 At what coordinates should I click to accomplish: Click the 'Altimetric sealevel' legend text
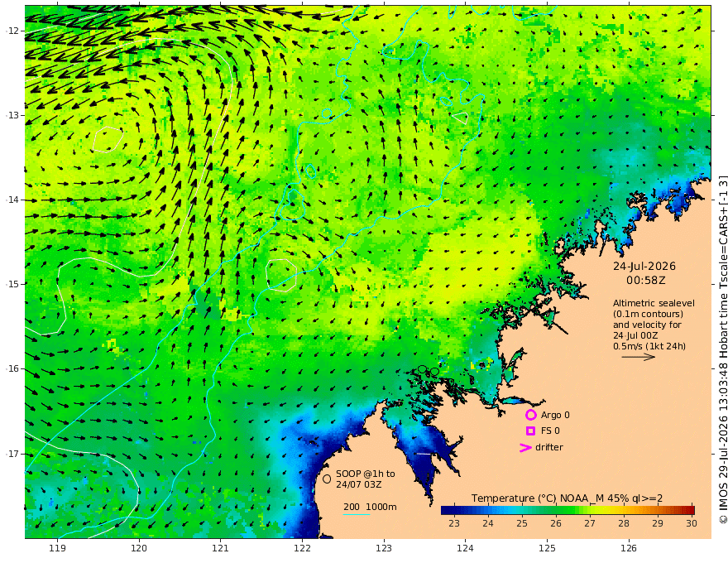pyautogui.click(x=654, y=303)
